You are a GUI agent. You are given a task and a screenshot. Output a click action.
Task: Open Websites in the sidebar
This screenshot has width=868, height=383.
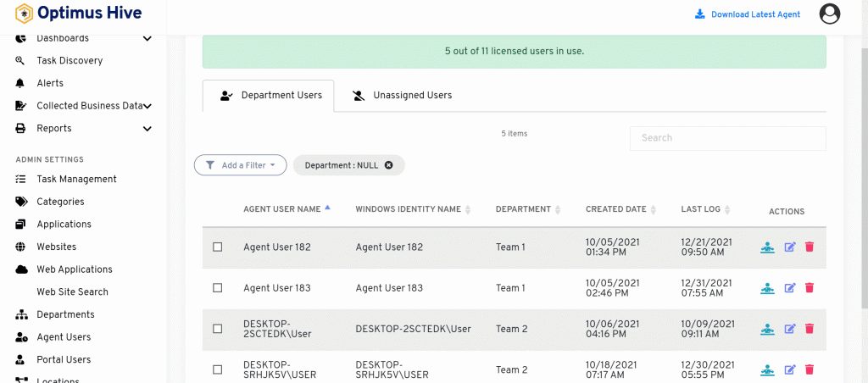pyautogui.click(x=57, y=247)
